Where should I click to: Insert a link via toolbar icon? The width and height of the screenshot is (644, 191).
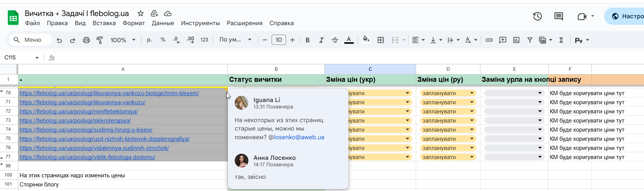pos(489,40)
